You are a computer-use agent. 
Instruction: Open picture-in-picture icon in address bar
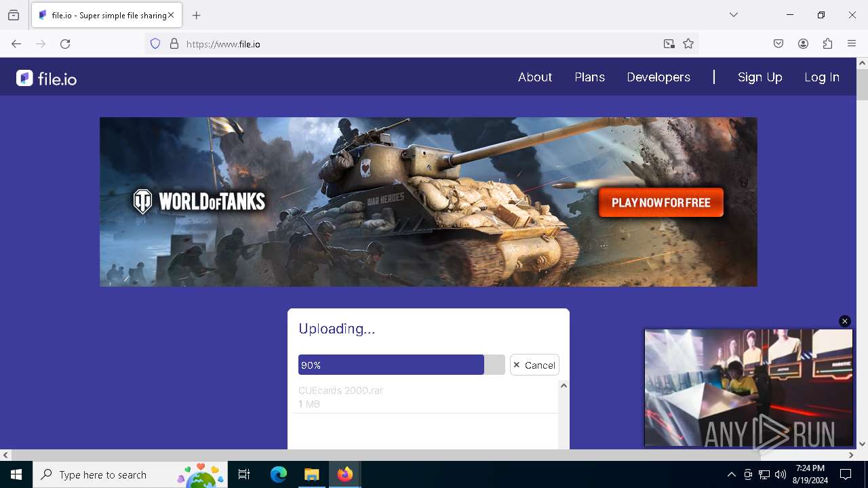(669, 44)
